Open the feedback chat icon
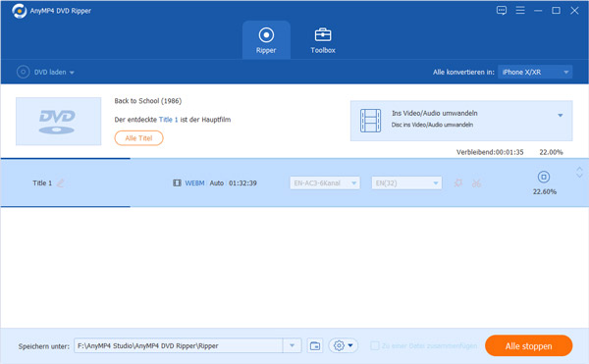This screenshot has width=589, height=364. [502, 11]
